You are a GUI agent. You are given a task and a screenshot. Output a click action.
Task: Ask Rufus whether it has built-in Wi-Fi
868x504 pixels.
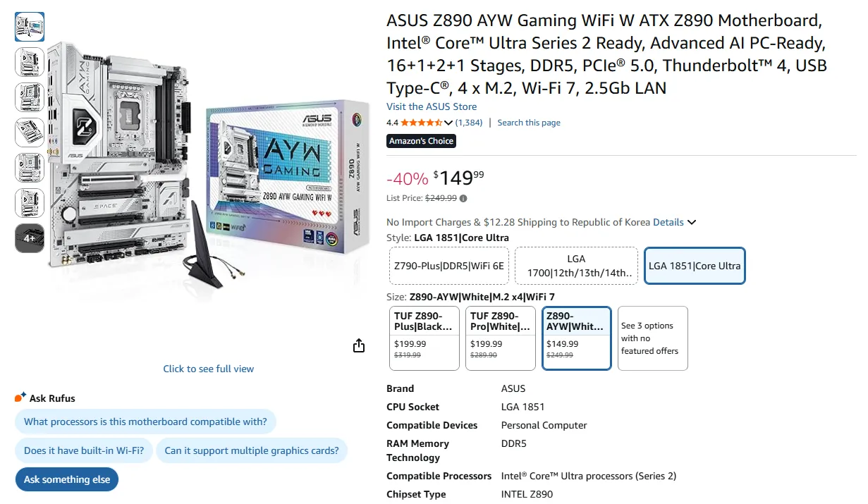[x=84, y=450]
